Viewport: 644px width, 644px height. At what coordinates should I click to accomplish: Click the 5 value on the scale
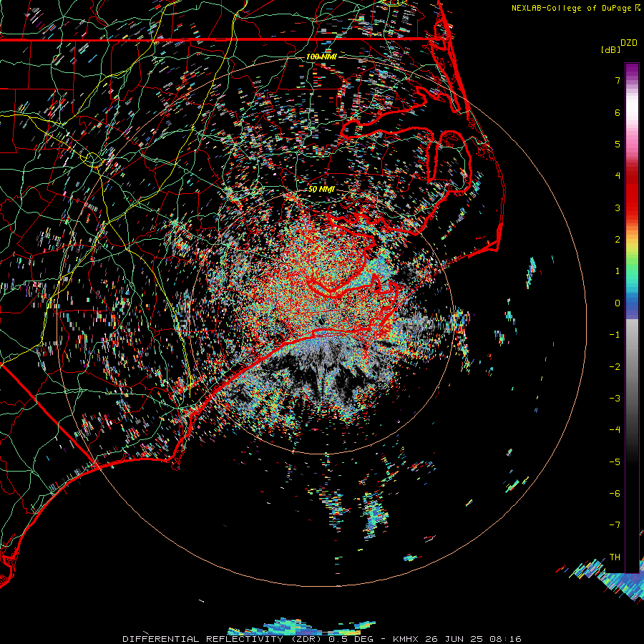click(x=618, y=144)
